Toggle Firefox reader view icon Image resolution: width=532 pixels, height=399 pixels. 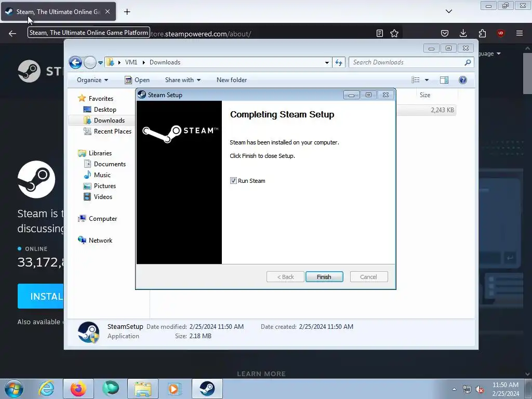coord(380,33)
